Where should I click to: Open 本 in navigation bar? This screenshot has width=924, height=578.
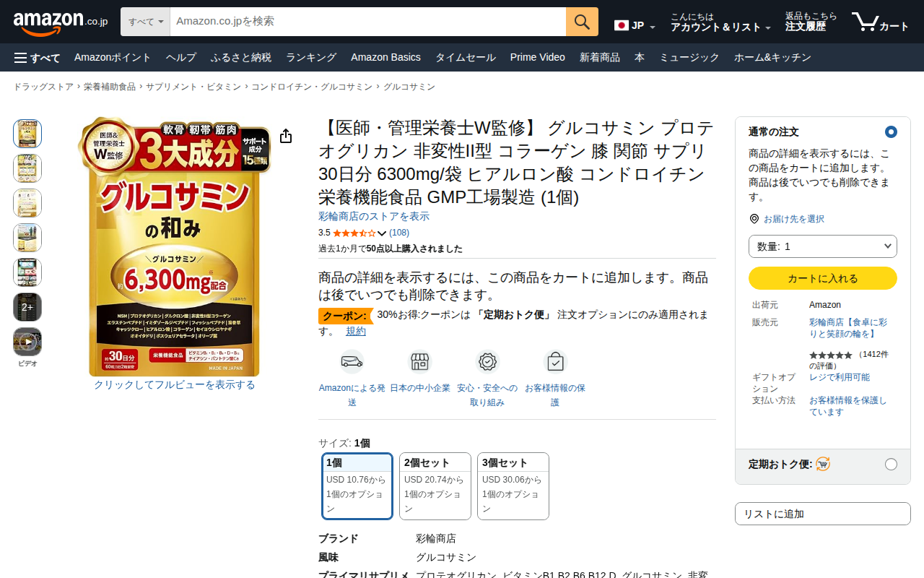tap(640, 58)
